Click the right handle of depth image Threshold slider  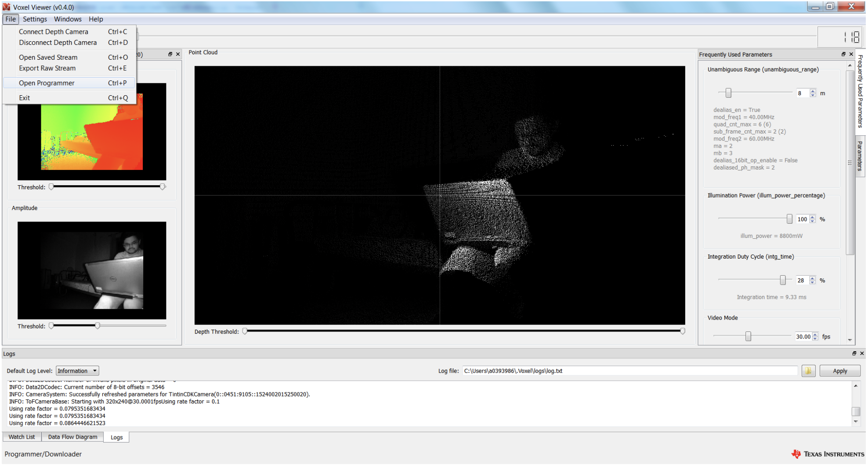coord(163,187)
